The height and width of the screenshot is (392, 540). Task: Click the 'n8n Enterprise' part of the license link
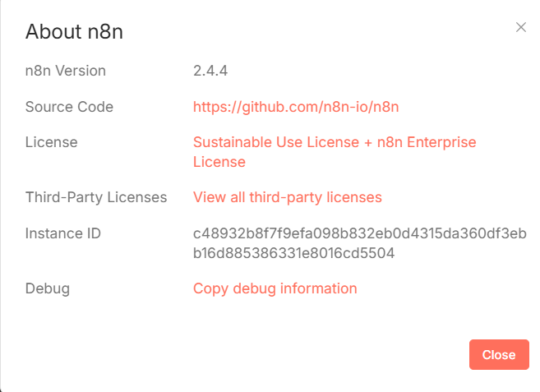click(427, 142)
